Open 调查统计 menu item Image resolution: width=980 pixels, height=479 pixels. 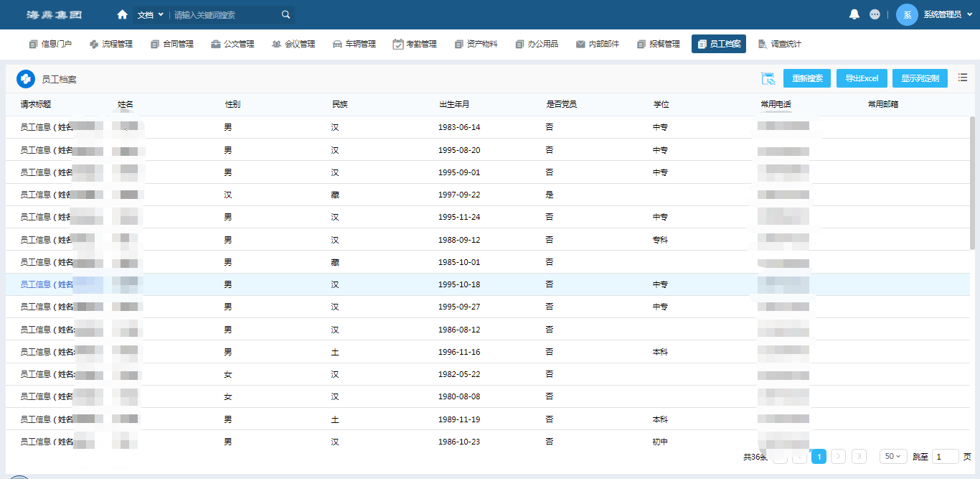780,44
